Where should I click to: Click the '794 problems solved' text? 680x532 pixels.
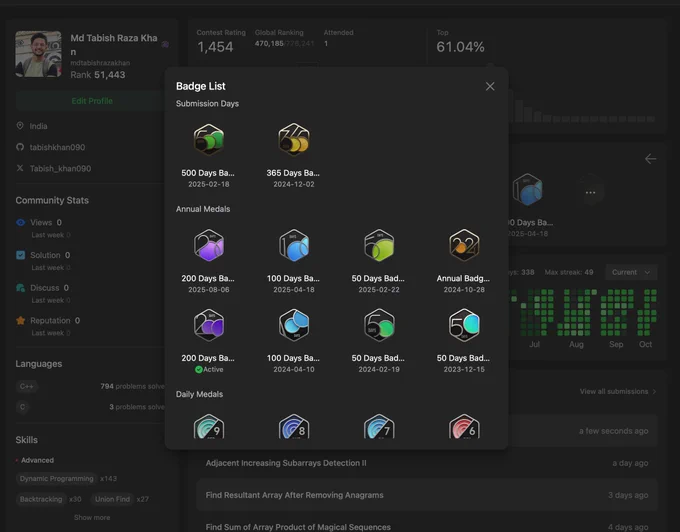[x=132, y=386]
